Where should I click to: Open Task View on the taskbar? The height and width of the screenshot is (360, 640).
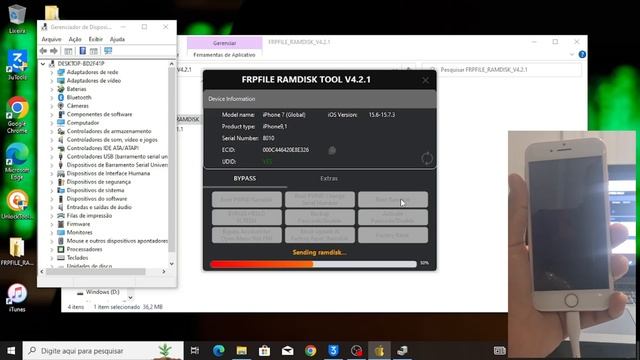[195, 351]
